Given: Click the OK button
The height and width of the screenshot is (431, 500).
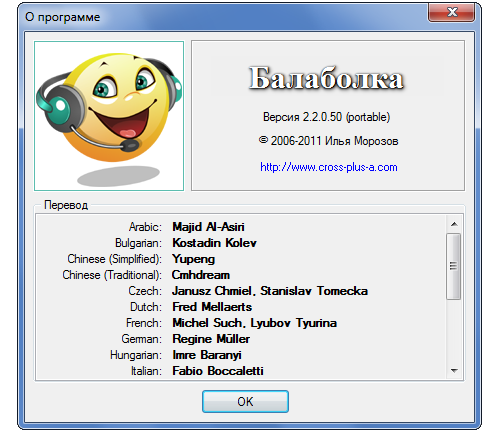Looking at the screenshot, I should pyautogui.click(x=245, y=401).
